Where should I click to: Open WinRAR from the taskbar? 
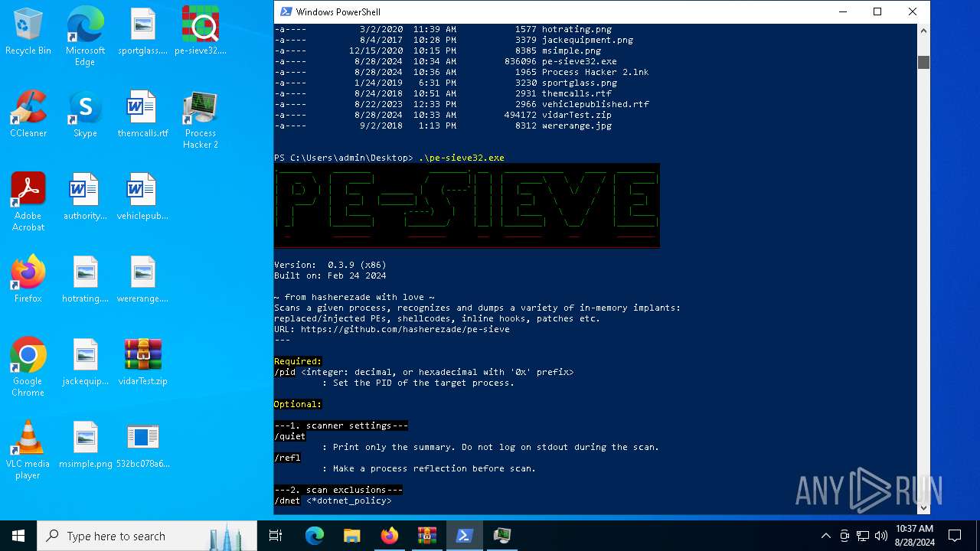[426, 536]
